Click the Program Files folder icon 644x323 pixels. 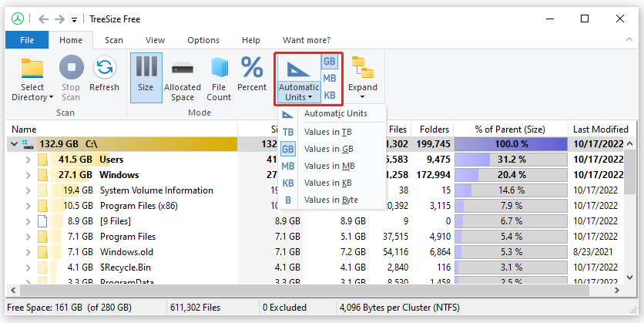(x=42, y=237)
